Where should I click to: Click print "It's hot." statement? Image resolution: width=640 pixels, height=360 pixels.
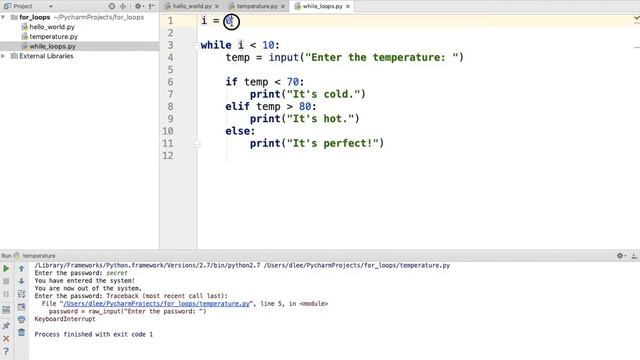tap(304, 118)
